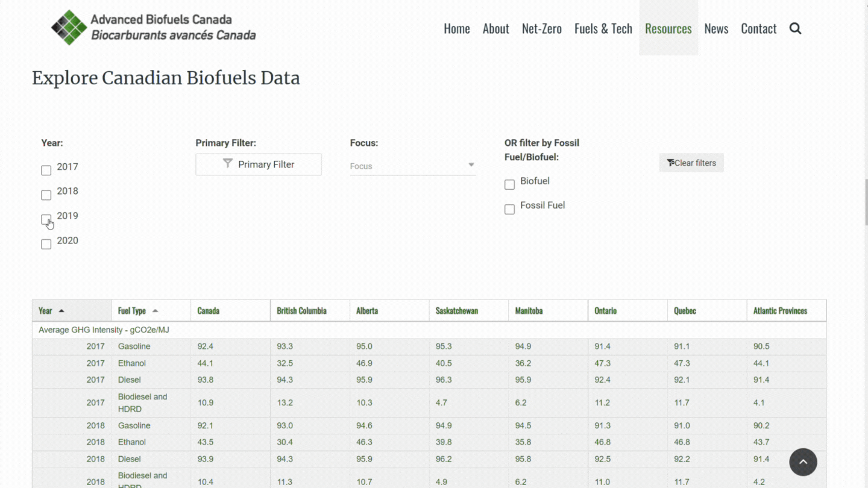Check the 2020 year checkbox
Image resolution: width=868 pixels, height=488 pixels.
point(46,244)
